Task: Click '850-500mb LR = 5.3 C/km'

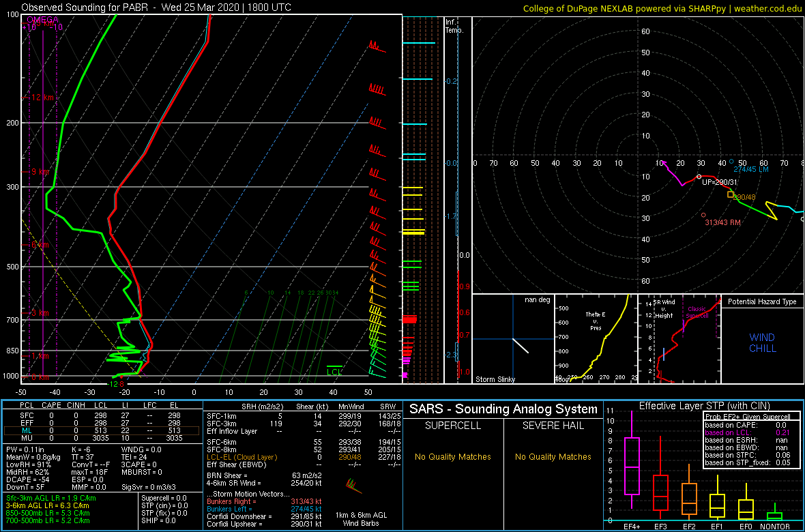Action: coord(48,513)
